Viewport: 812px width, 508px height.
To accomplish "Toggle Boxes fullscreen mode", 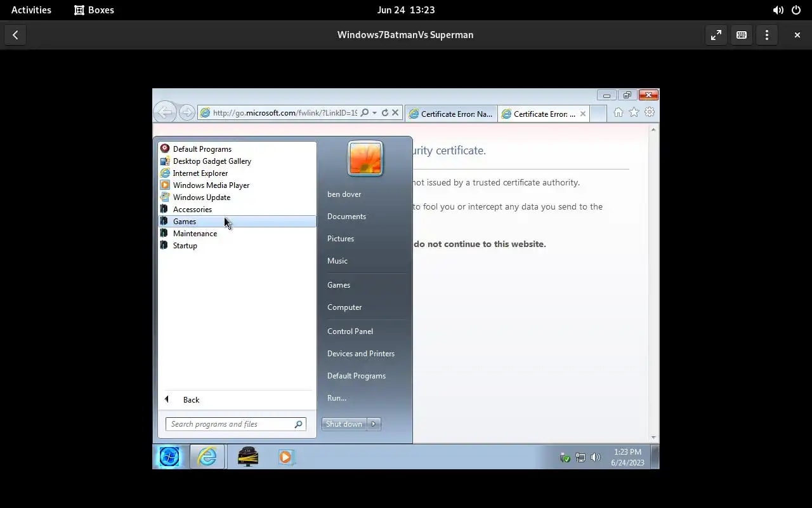I will (x=716, y=35).
